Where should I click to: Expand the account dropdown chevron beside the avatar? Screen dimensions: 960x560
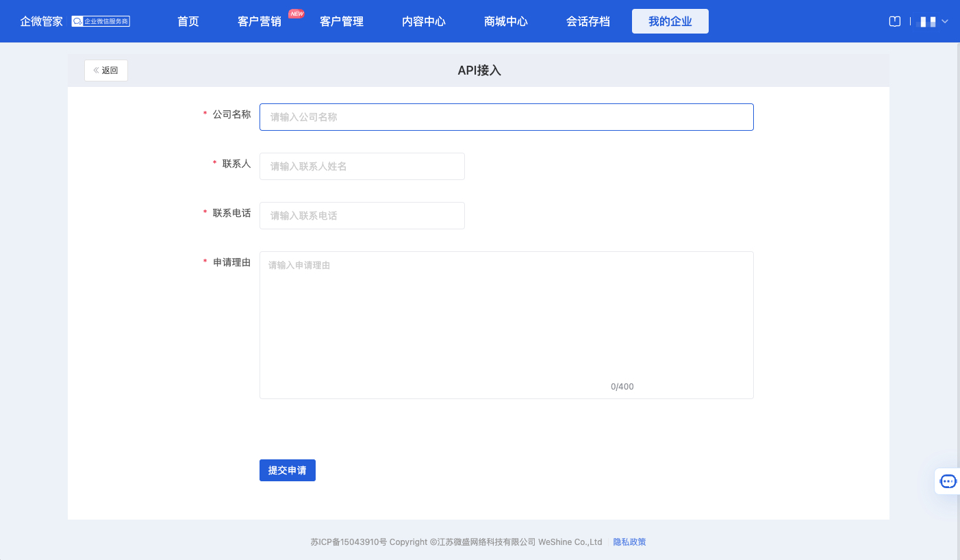[945, 23]
